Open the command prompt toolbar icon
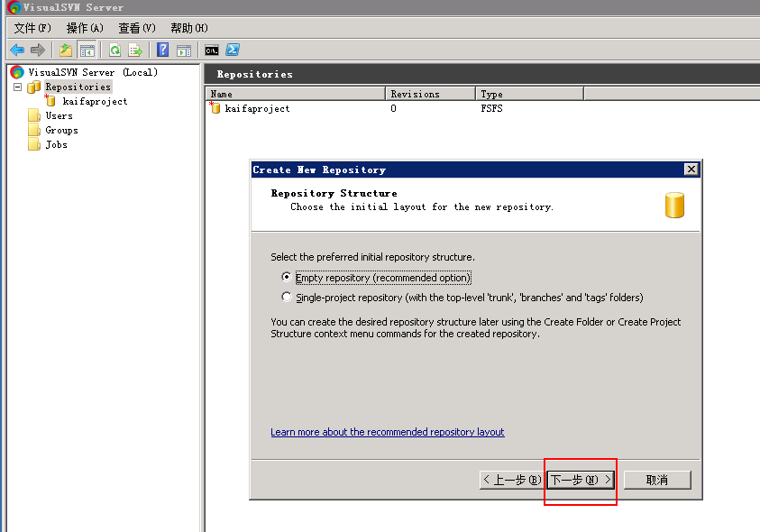This screenshot has height=532, width=760. click(212, 50)
